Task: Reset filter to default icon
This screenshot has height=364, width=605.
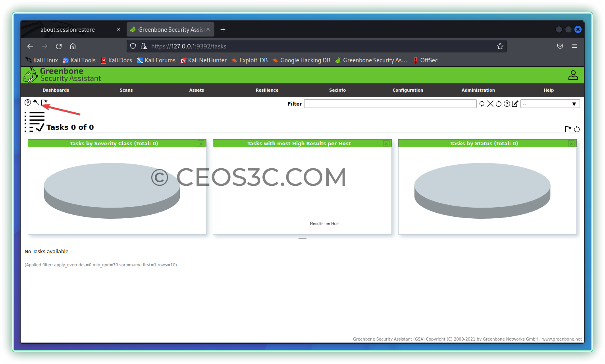Action: point(499,104)
